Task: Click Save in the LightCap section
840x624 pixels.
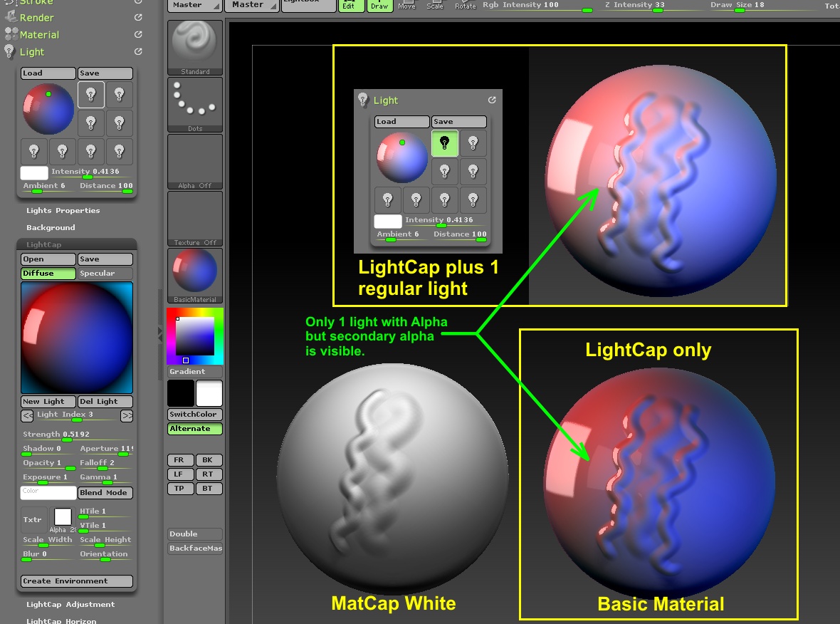Action: coord(105,259)
